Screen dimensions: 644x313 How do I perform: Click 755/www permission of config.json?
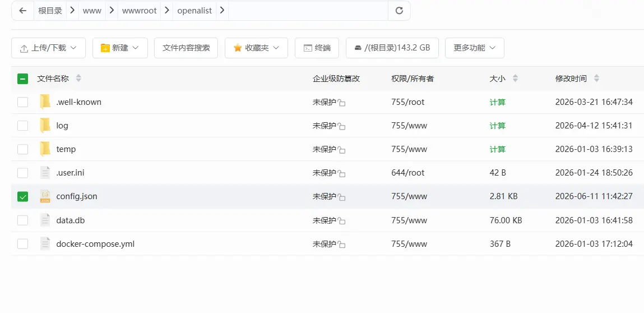[409, 196]
